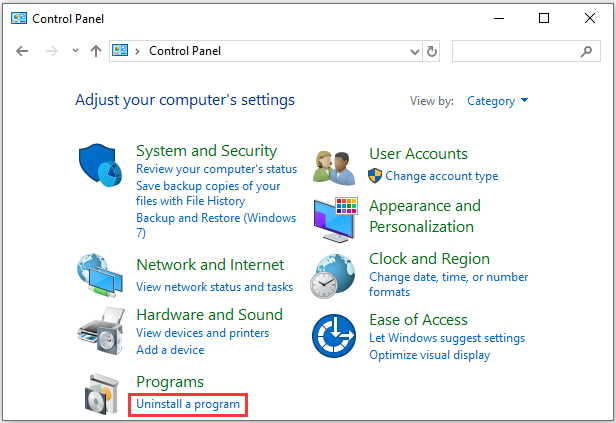This screenshot has width=616, height=423.
Task: Open Clock and Region category
Action: coord(429,259)
